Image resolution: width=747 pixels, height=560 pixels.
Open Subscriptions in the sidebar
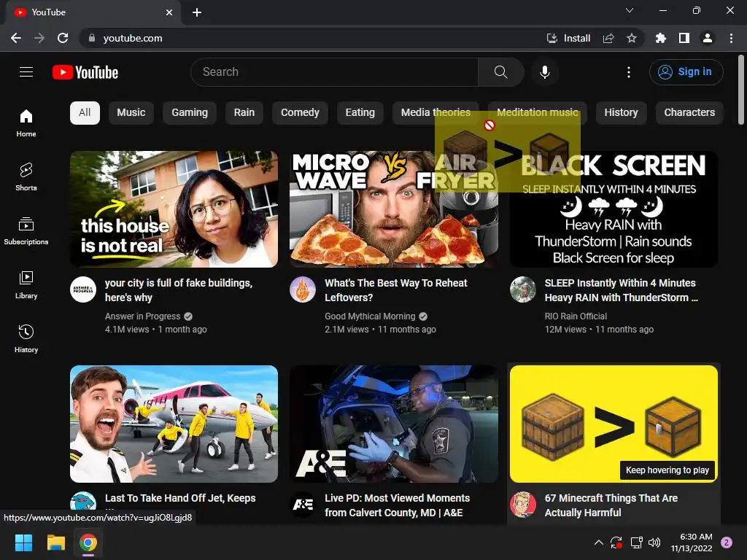tap(26, 230)
